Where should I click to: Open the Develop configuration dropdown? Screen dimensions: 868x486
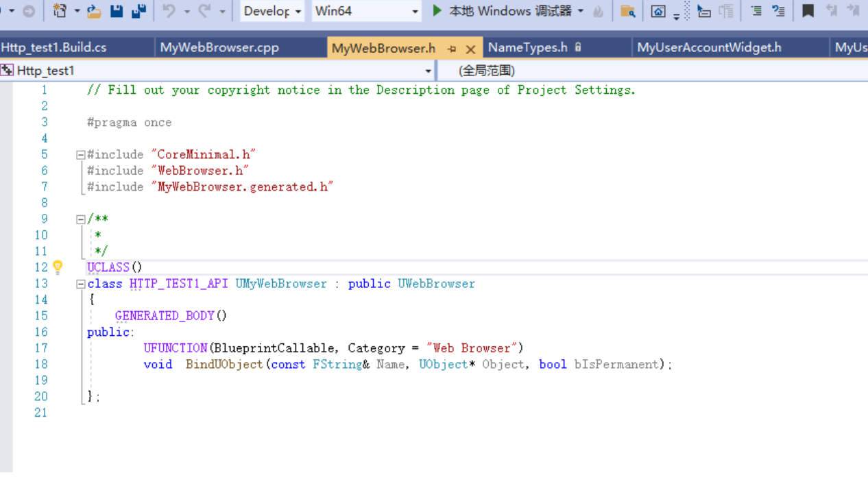[x=272, y=12]
